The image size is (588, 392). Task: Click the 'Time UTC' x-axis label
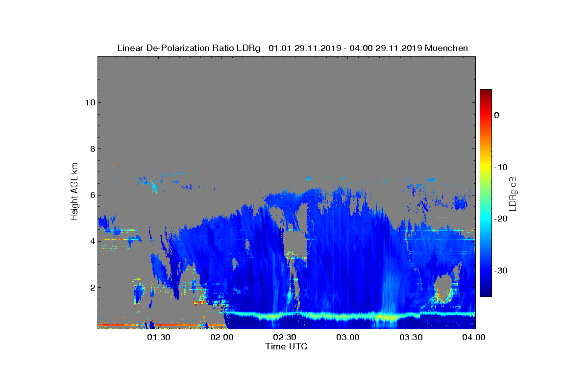tap(286, 346)
